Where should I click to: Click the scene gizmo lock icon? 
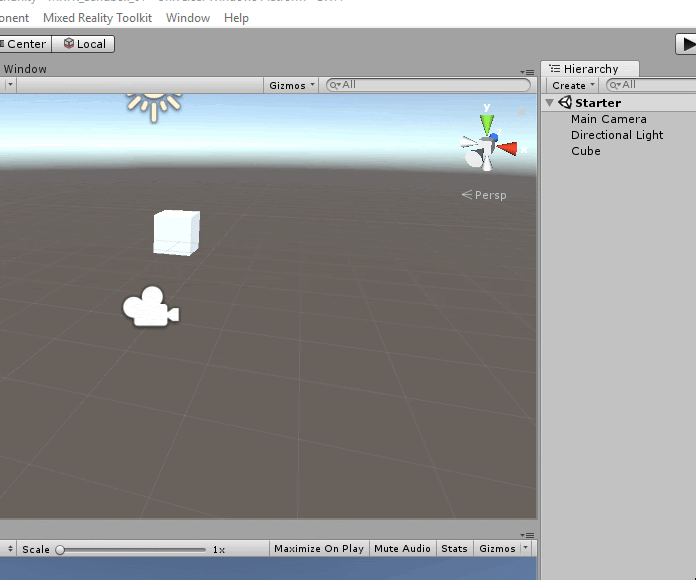(x=521, y=111)
